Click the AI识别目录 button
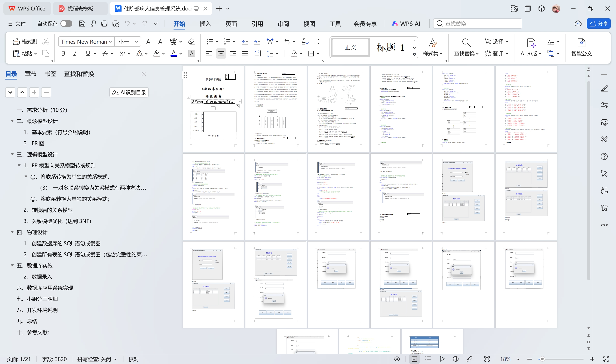616x364 pixels. click(x=129, y=93)
